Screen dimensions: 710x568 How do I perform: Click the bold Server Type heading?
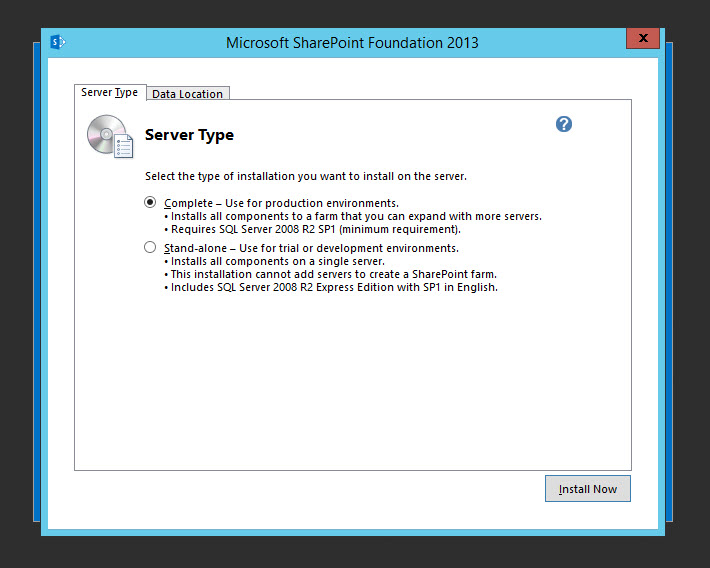[x=189, y=135]
